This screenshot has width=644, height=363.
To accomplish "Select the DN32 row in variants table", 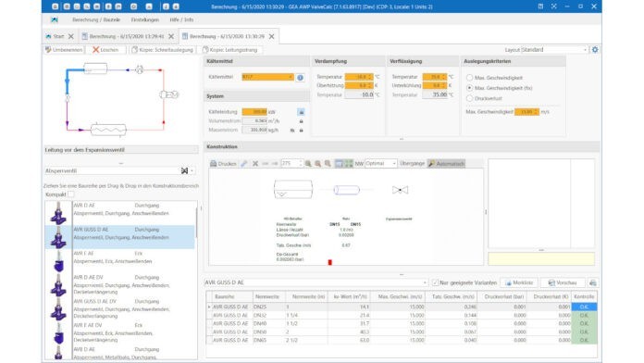I will pyautogui.click(x=402, y=316).
